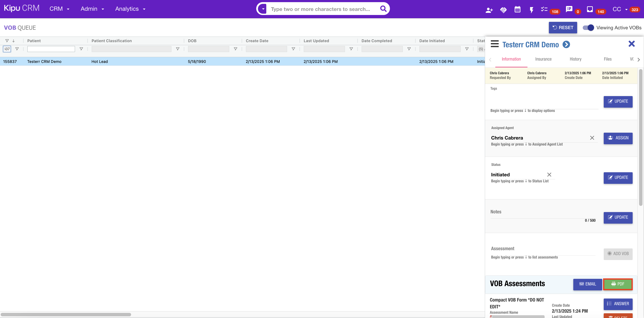Open the Admin dropdown menu
This screenshot has height=318, width=644.
[x=92, y=9]
